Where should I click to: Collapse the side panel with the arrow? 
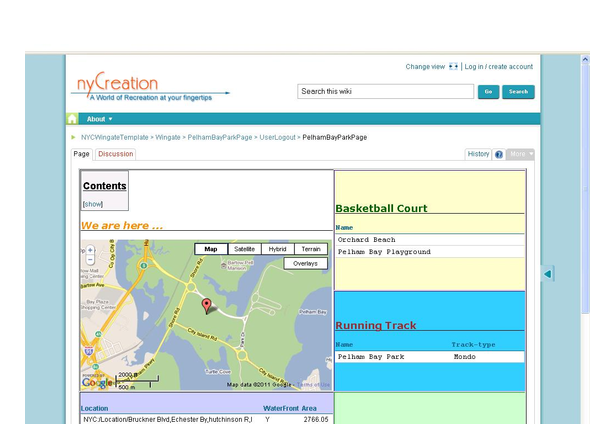coord(548,273)
